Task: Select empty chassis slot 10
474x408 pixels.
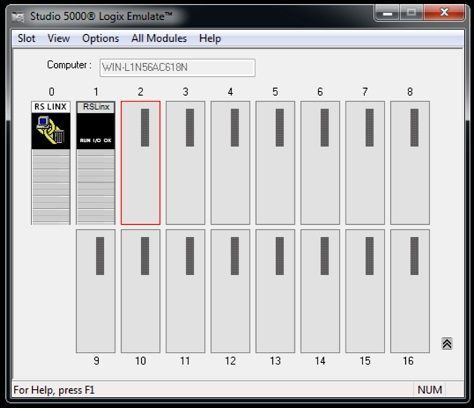Action: click(141, 291)
